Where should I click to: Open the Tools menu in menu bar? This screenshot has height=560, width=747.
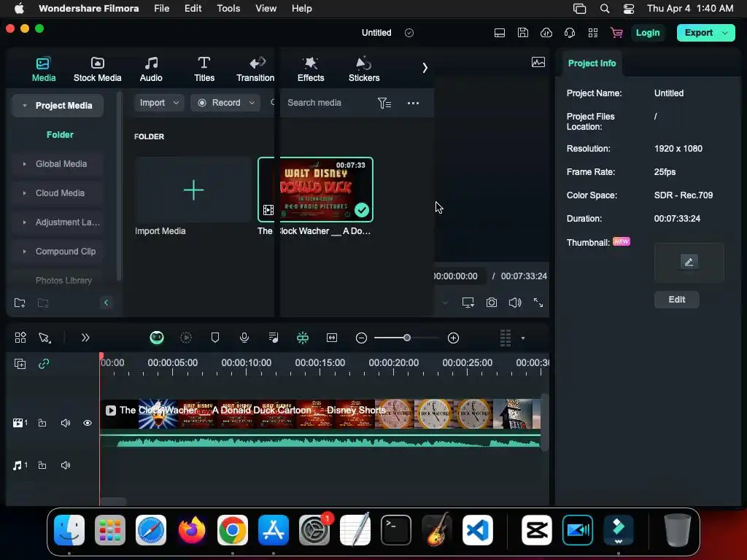coord(228,8)
